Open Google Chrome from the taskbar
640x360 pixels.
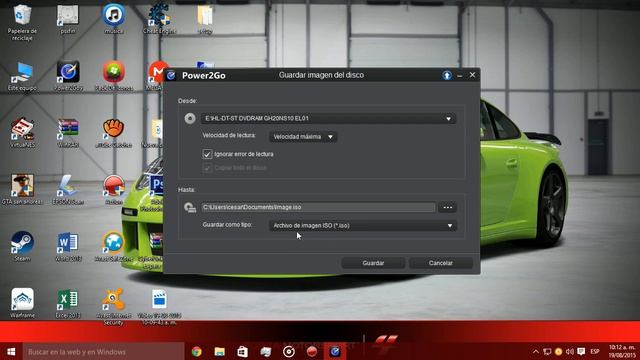coord(197,351)
